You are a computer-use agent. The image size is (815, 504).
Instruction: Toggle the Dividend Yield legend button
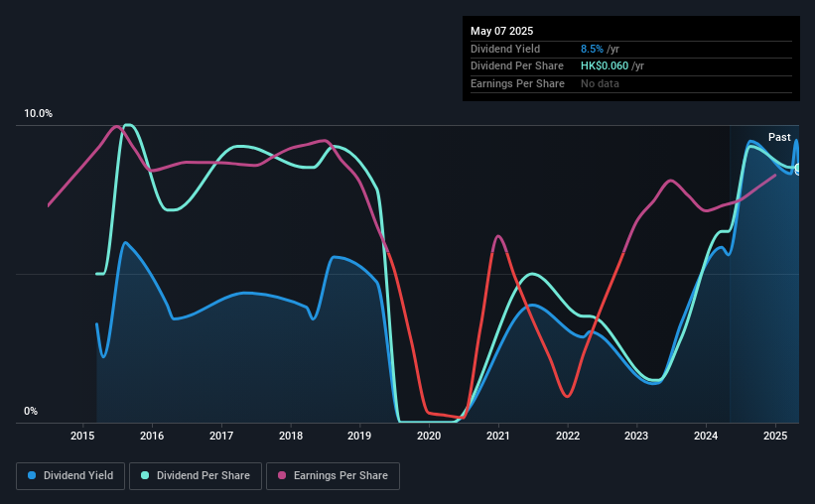click(x=70, y=476)
